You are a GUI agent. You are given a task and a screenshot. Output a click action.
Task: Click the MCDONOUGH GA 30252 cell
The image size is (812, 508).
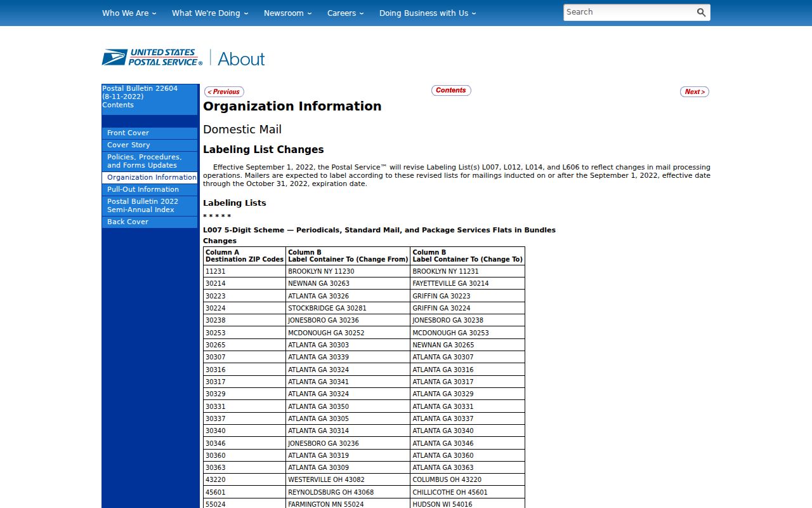point(348,333)
